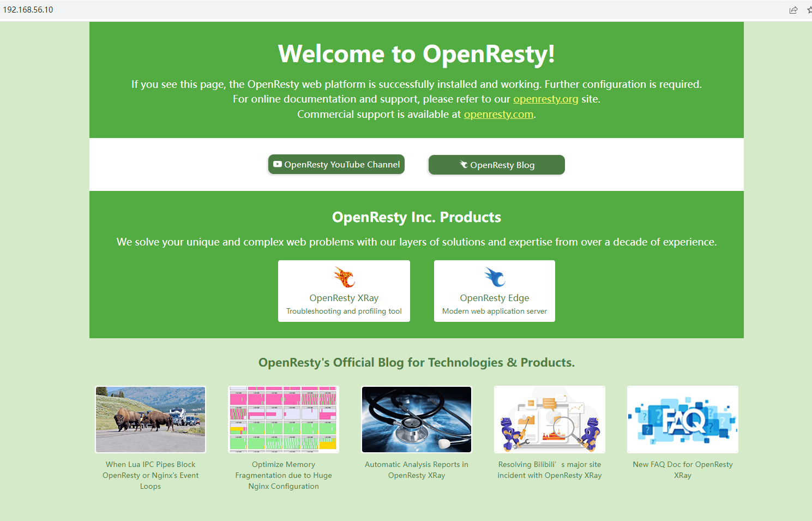Click the stethoscope image thumbnail
Screen dimensions: 812x521
coord(416,419)
